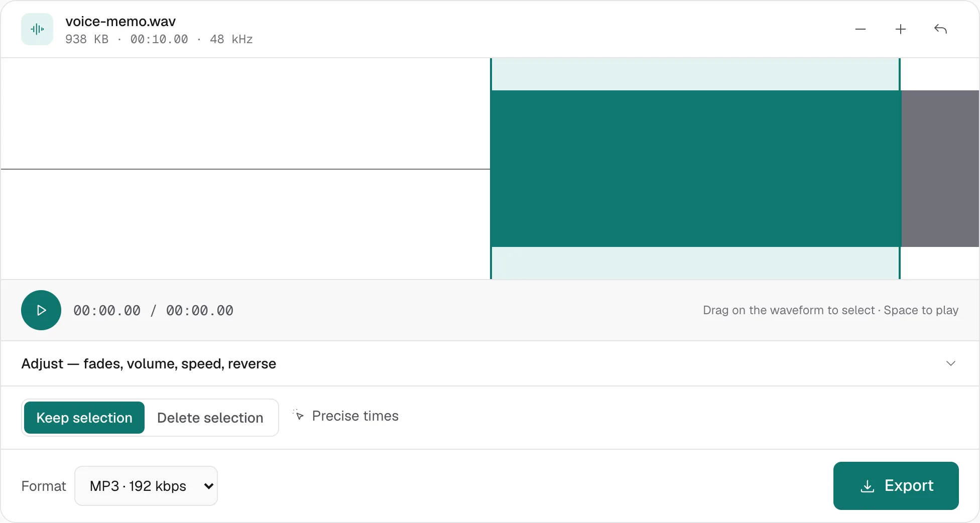Viewport: 980px width, 523px height.
Task: Click the 00:00.00 / 00:00.00 time readout
Action: [x=154, y=311]
